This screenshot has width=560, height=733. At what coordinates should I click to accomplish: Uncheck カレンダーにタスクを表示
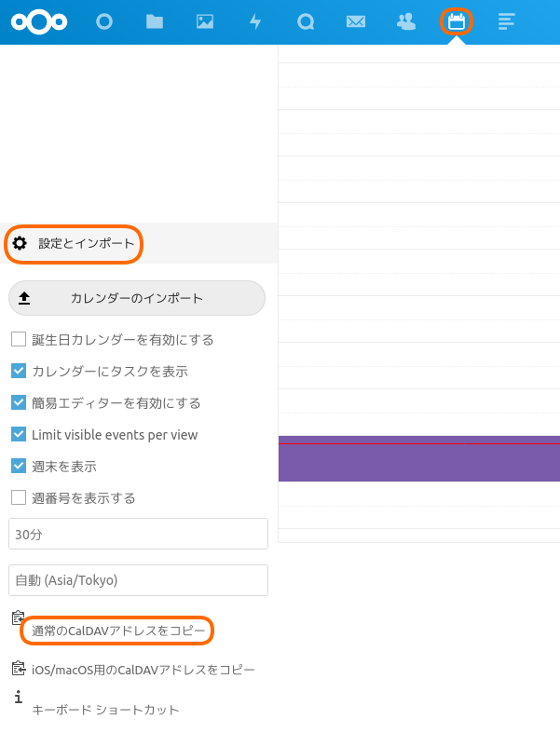(19, 371)
